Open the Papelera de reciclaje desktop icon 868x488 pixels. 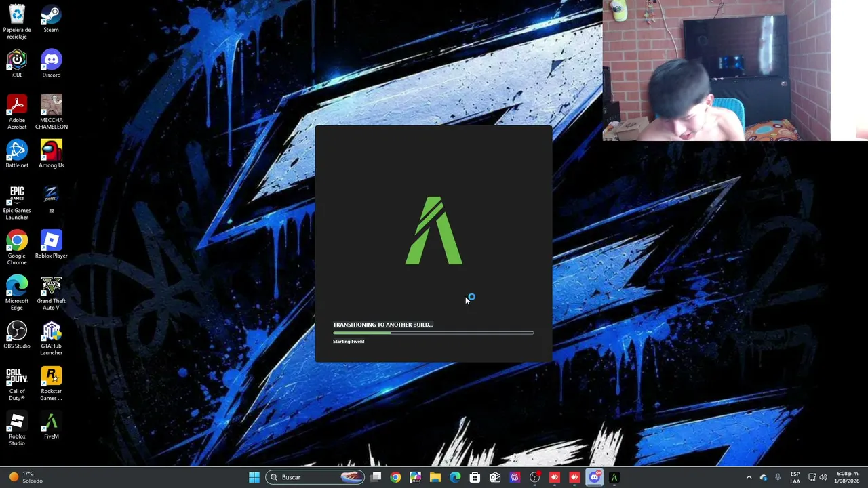[17, 21]
